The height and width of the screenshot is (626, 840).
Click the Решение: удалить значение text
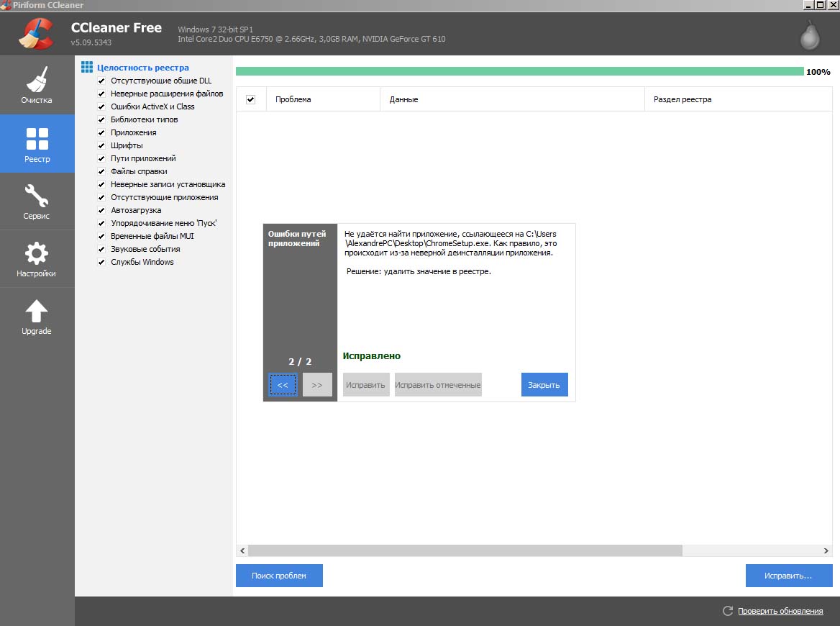419,272
